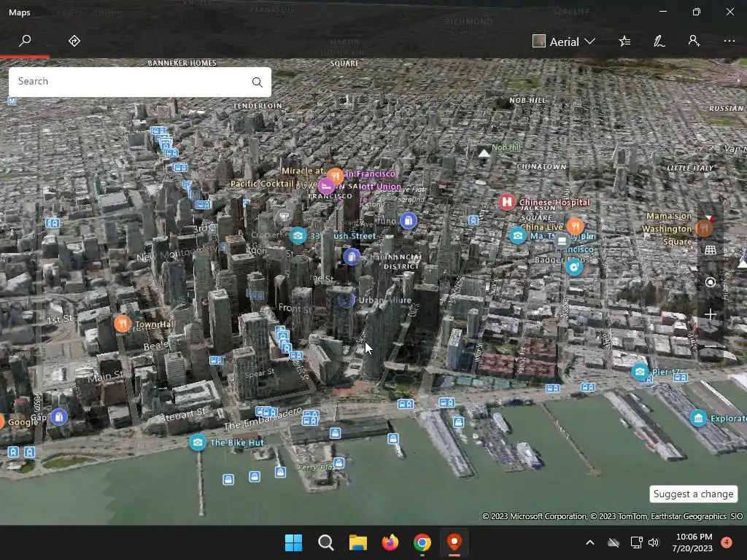The width and height of the screenshot is (747, 560).
Task: Select the TownHall restaurant marker
Action: point(123,324)
